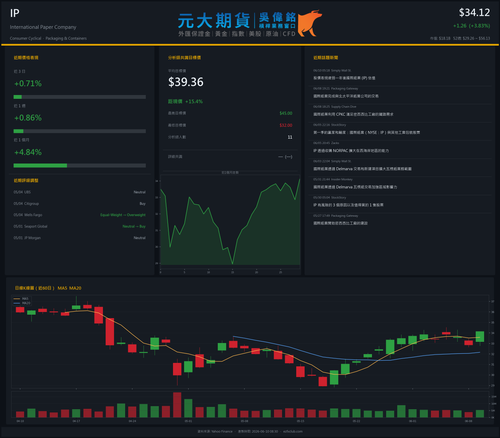Click the 05/04 UBS rating row
This screenshot has width=500, height=438.
coord(80,192)
